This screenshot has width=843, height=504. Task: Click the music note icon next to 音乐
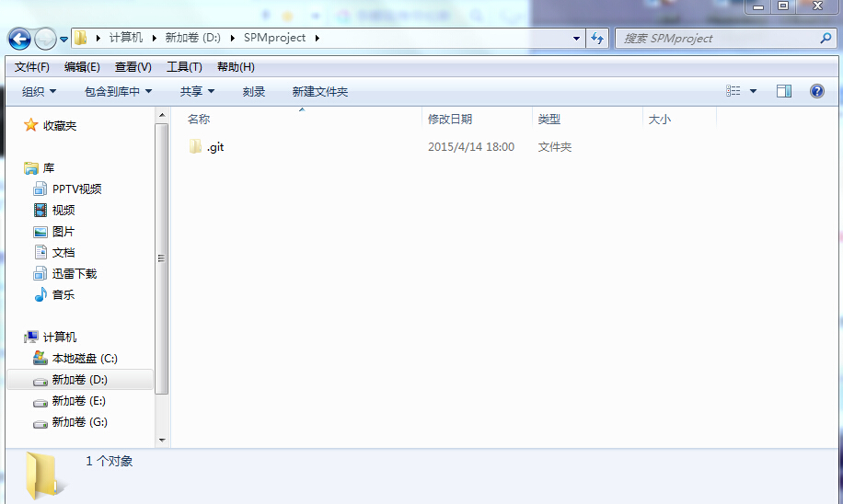(40, 294)
